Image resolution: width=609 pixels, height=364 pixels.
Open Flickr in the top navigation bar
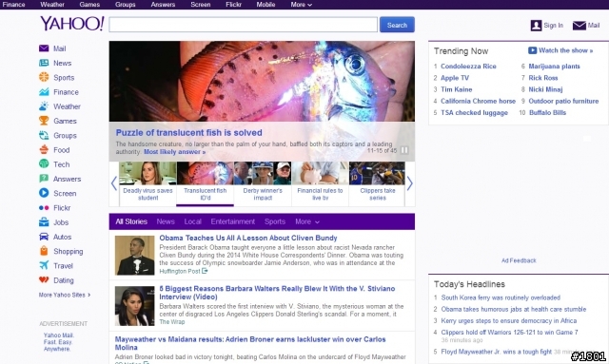tap(233, 5)
